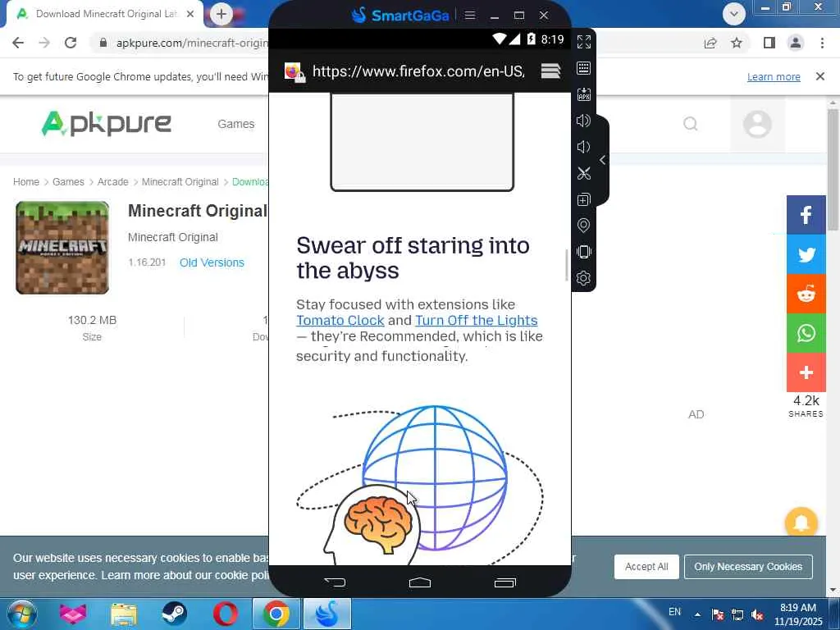Dismiss the Chrome update info bar
The width and height of the screenshot is (840, 630).
820,76
